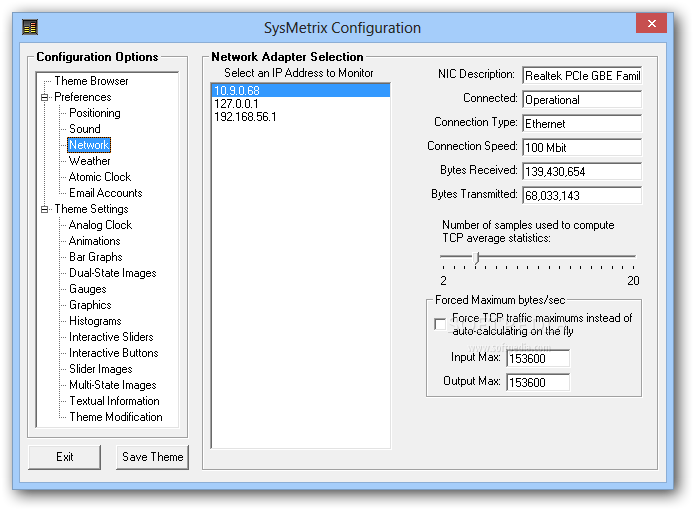
Task: Open Theme Browser in options tree
Action: click(x=91, y=81)
